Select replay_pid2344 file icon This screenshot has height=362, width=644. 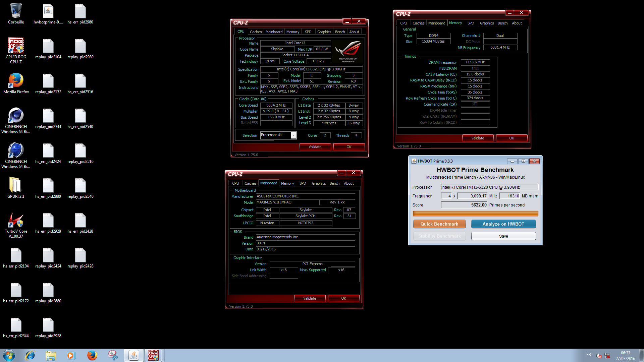click(x=48, y=119)
